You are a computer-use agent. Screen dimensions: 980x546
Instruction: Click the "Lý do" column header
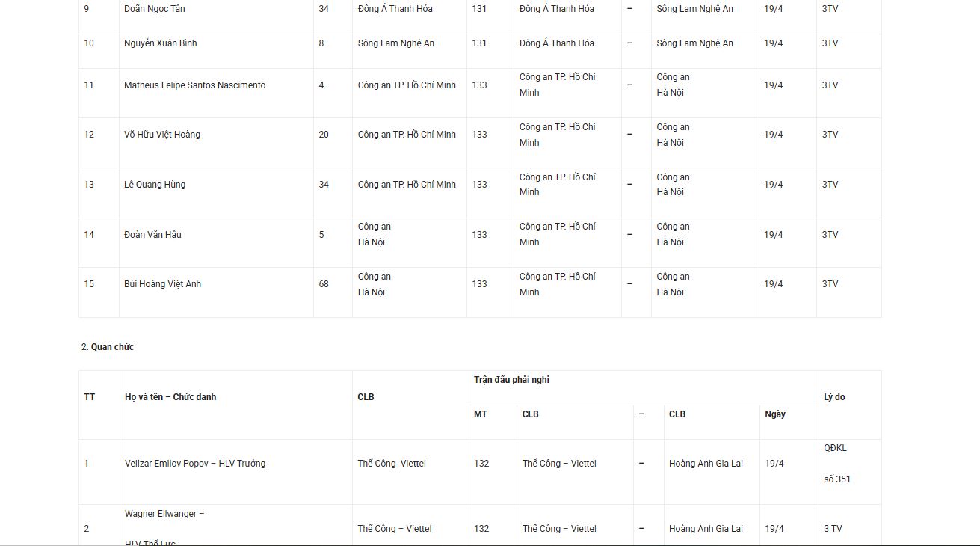click(834, 397)
